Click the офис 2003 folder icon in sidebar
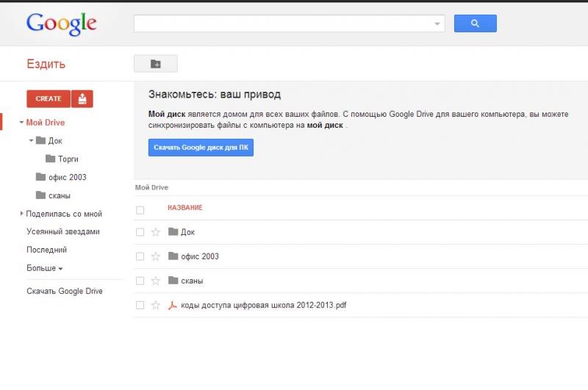Screen dimensions: 588x390 point(40,177)
